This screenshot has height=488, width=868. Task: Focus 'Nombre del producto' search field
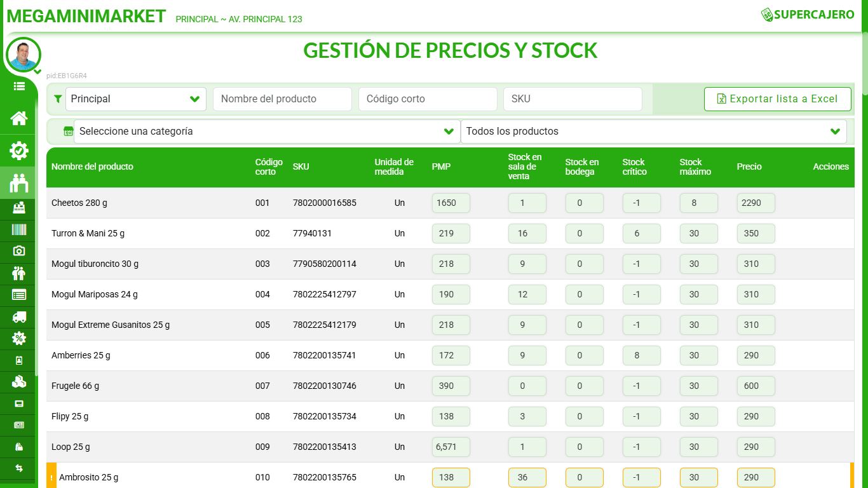tap(282, 99)
